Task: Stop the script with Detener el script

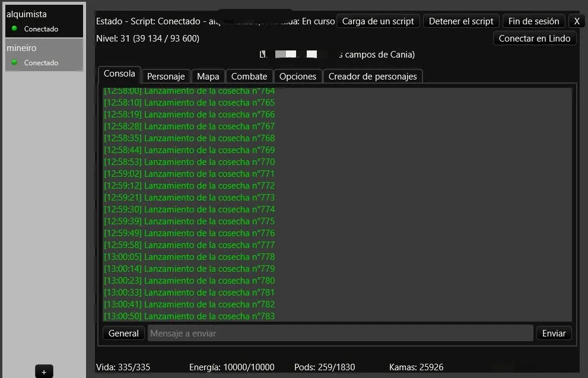Action: pos(461,21)
